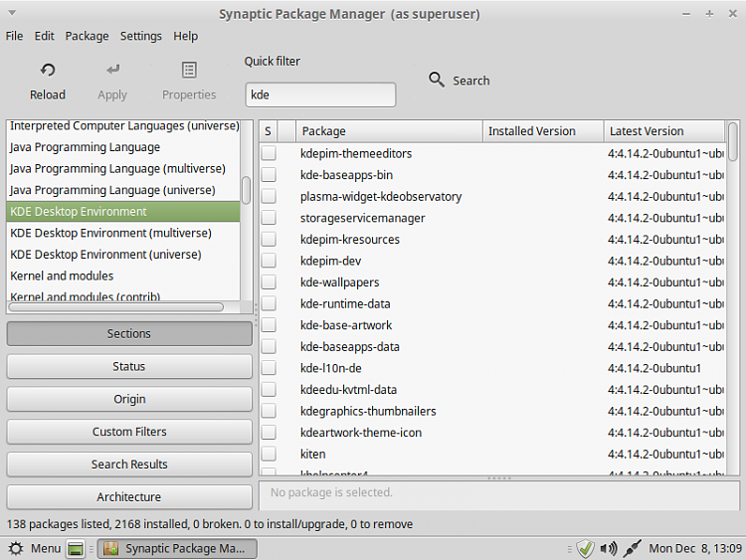This screenshot has height=560, width=746.
Task: Click the clock showing Mon Dec 8, 13:09
Action: 695,549
